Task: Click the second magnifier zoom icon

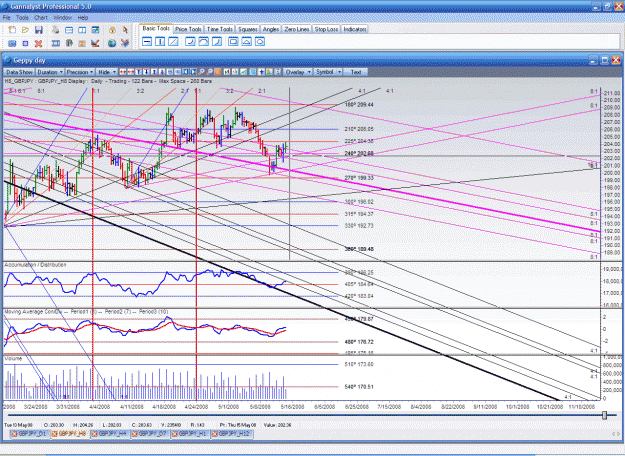Action: [209, 72]
